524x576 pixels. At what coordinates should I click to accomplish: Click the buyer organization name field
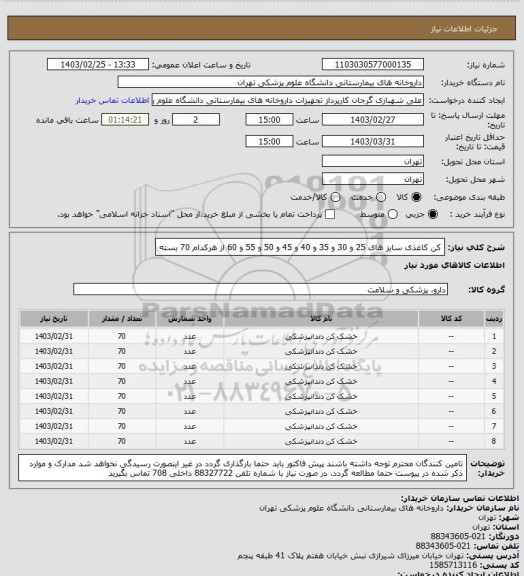(270, 82)
